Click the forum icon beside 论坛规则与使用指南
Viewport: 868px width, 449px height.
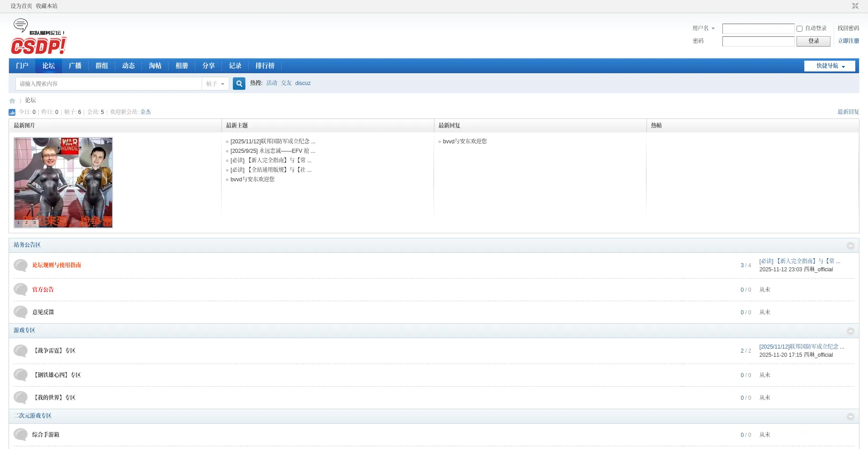coord(20,265)
